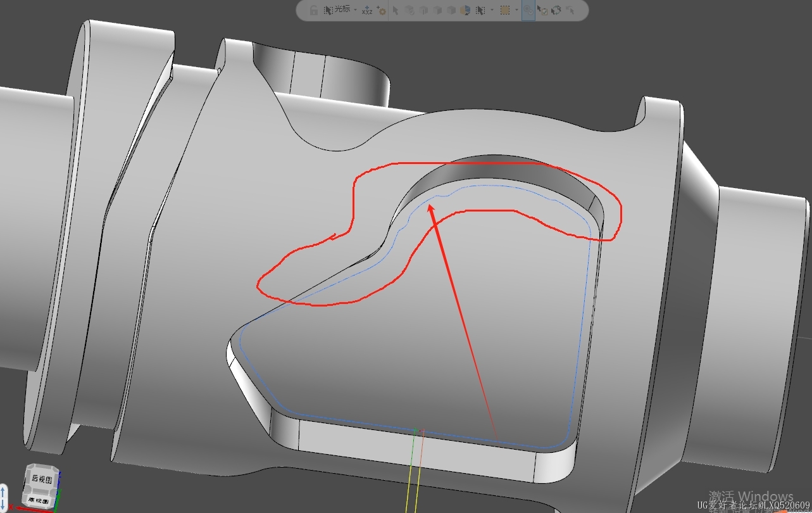
Task: Click the curved undo arrow icon at toolbar end
Action: pyautogui.click(x=570, y=10)
